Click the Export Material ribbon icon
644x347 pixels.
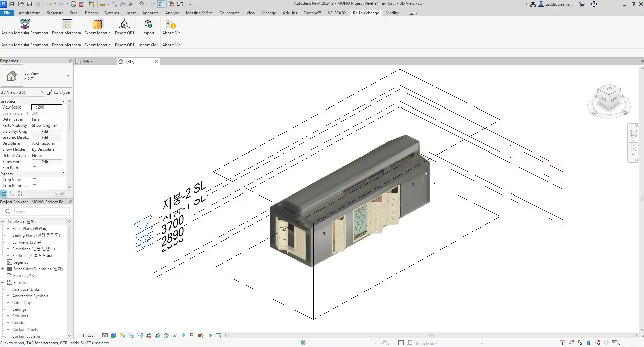coord(98,24)
